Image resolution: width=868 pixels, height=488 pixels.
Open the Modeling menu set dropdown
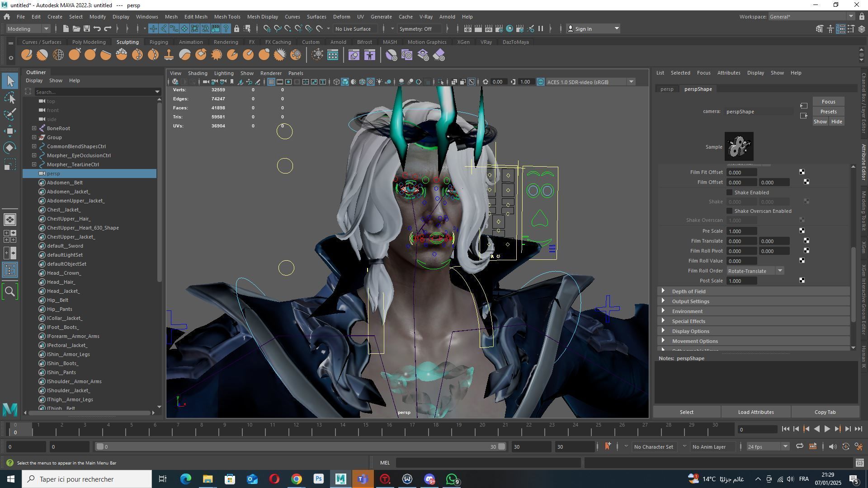click(x=28, y=29)
